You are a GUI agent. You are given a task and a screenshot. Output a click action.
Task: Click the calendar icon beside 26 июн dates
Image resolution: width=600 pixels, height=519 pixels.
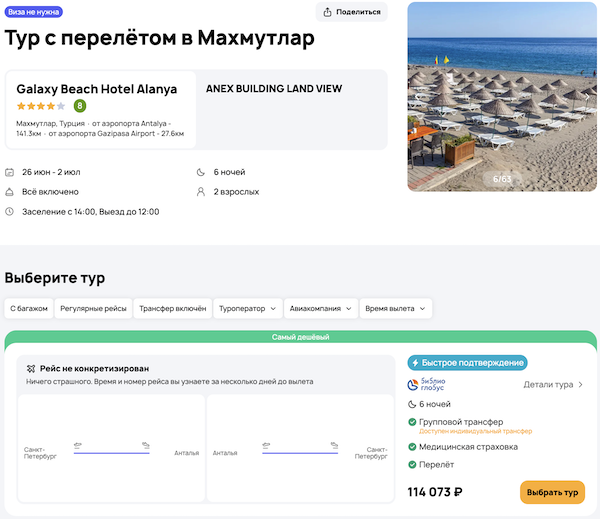pos(10,172)
